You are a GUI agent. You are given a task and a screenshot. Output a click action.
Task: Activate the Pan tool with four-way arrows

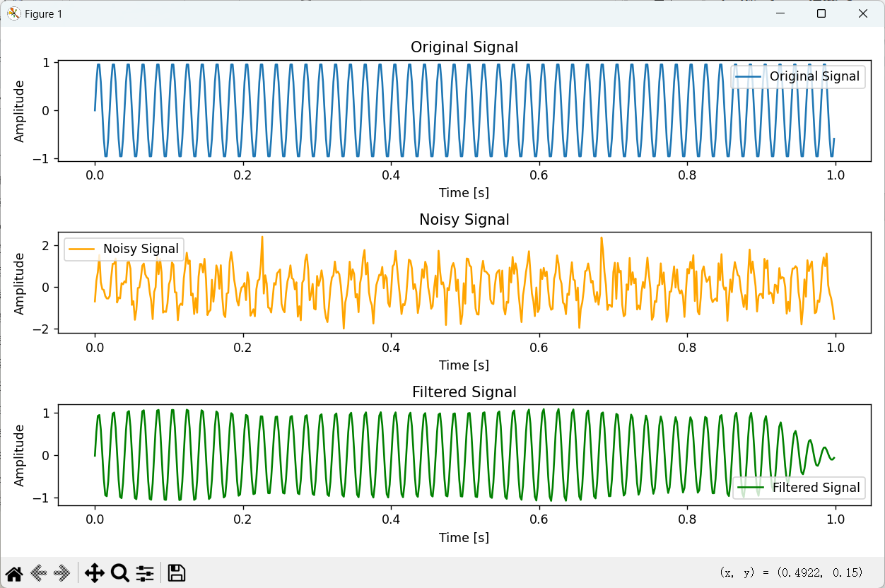pyautogui.click(x=94, y=572)
